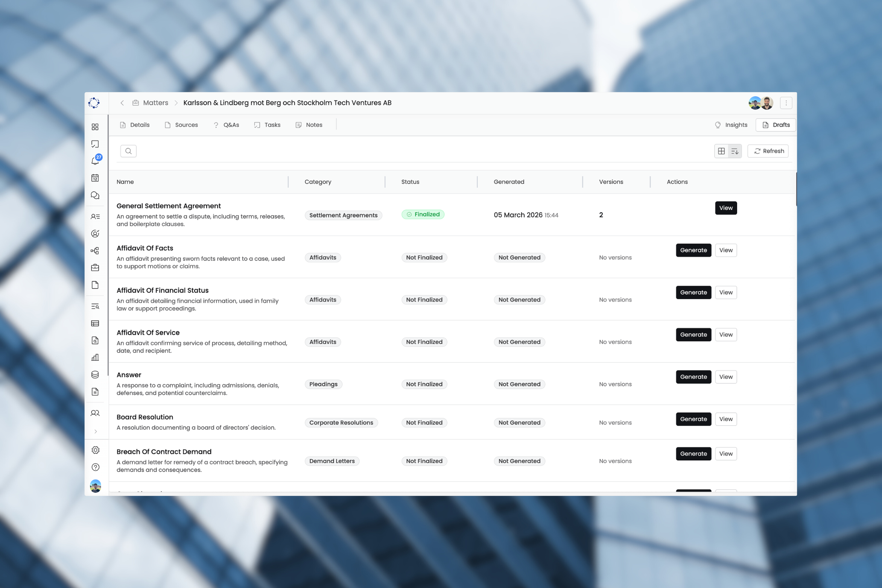This screenshot has height=588, width=882.
Task: Open the database stack icon in sidebar
Action: (x=95, y=375)
